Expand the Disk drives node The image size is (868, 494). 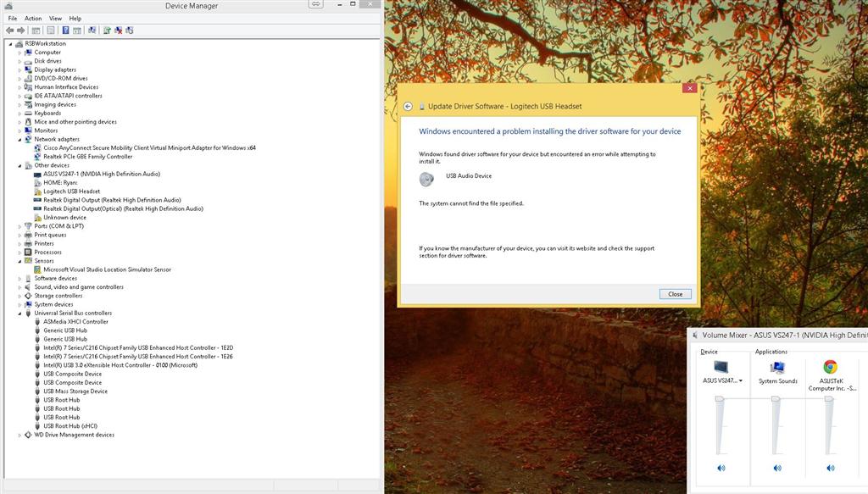click(20, 61)
